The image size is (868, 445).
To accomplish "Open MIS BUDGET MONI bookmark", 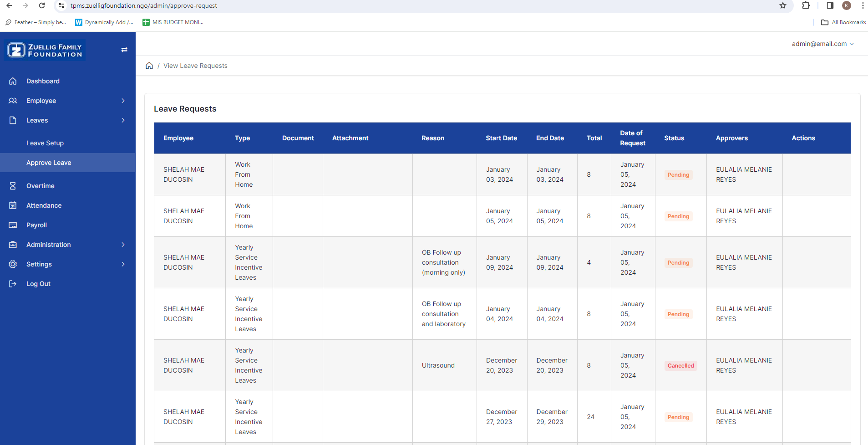I will 173,22.
